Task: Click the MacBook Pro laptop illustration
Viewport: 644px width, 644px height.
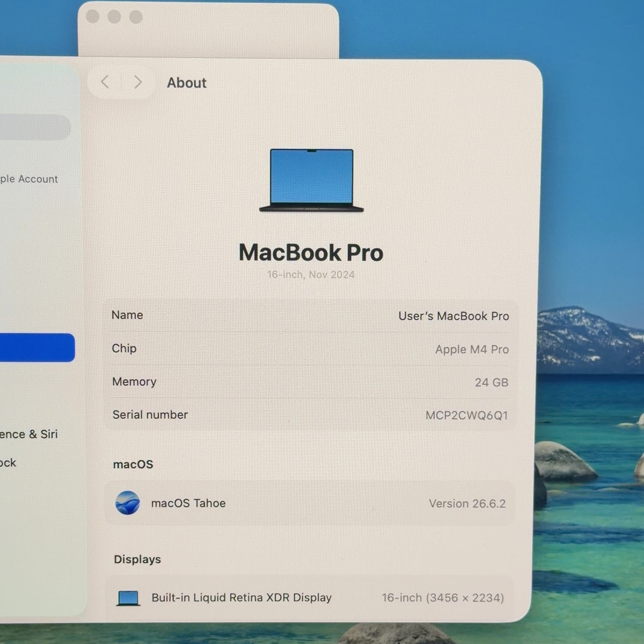Action: [311, 180]
